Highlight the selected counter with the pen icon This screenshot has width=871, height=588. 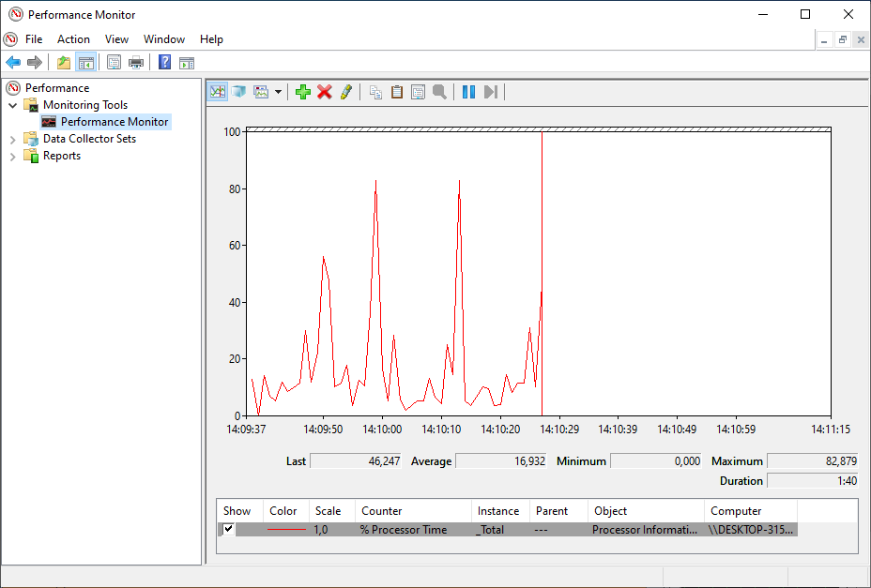346,91
